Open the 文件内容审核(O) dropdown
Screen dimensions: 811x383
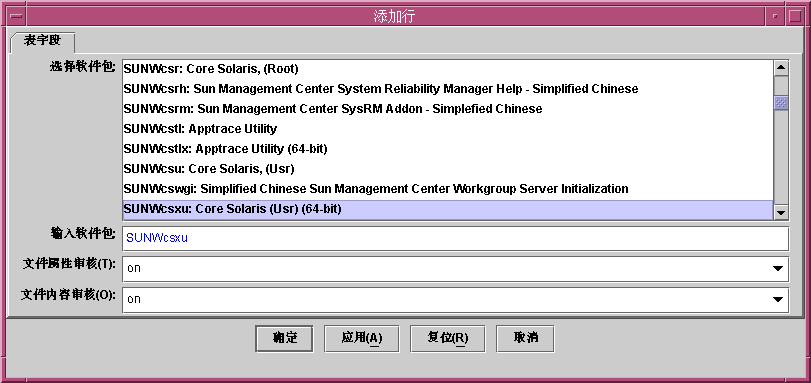(456, 300)
